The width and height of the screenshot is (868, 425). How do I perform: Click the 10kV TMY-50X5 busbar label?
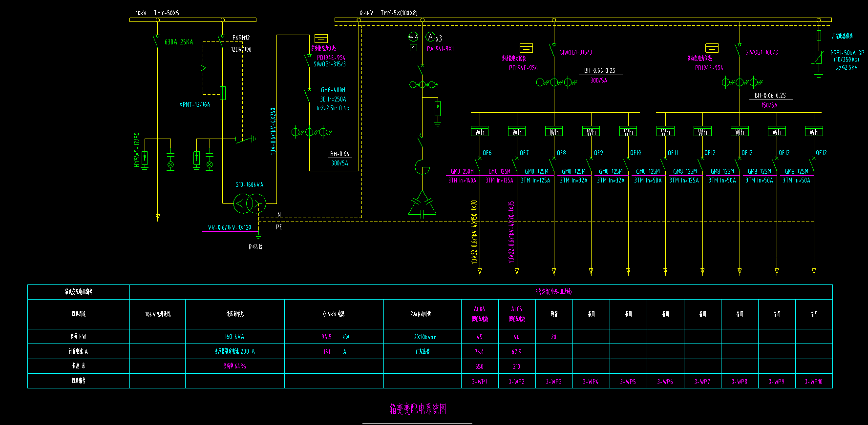coord(157,13)
